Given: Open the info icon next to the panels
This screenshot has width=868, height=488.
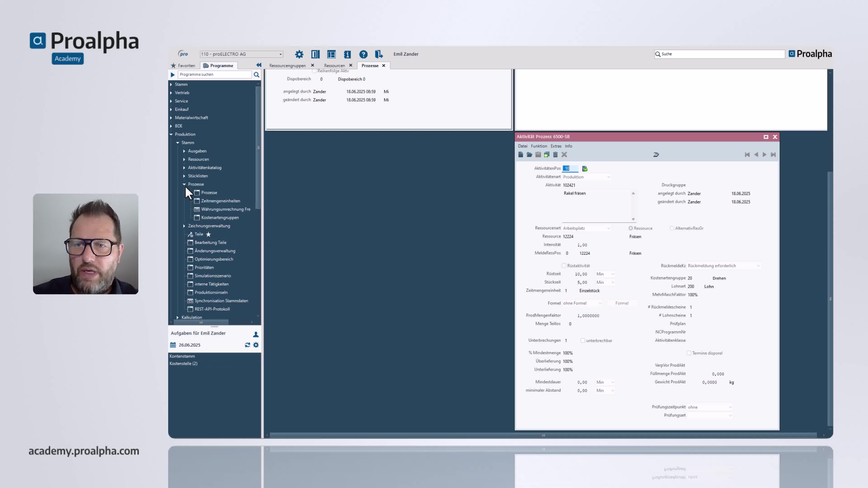Looking at the screenshot, I should pos(347,54).
